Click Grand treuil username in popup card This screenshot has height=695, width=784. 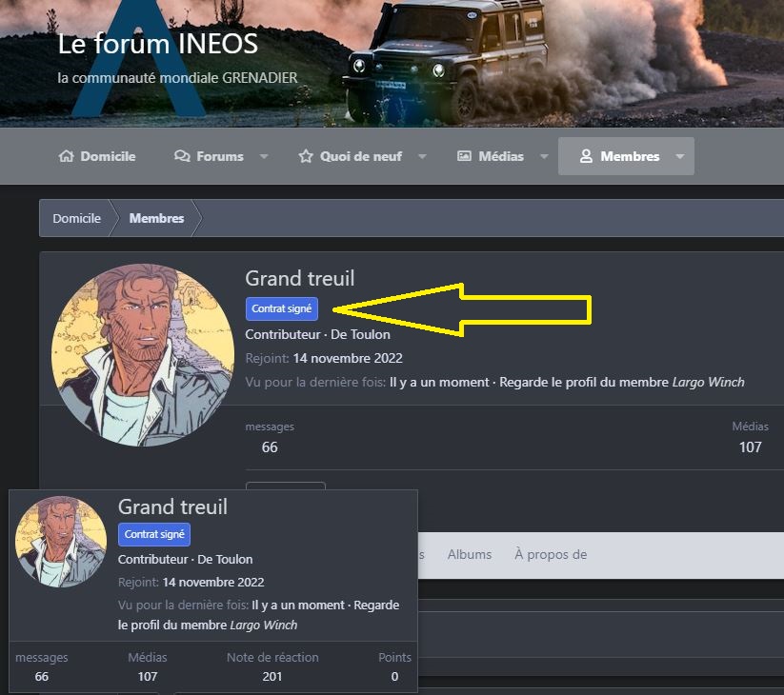tap(173, 506)
